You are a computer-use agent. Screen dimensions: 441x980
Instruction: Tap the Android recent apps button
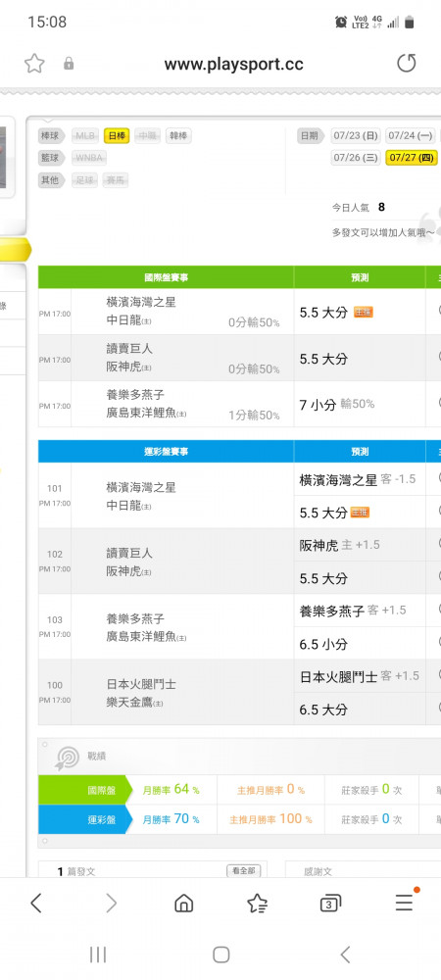(97, 955)
